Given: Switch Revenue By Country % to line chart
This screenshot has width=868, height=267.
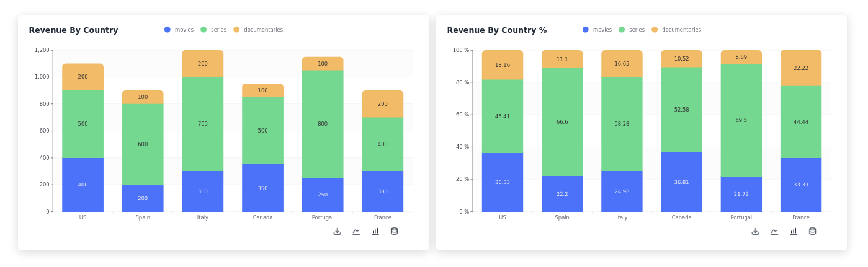Looking at the screenshot, I should [774, 231].
